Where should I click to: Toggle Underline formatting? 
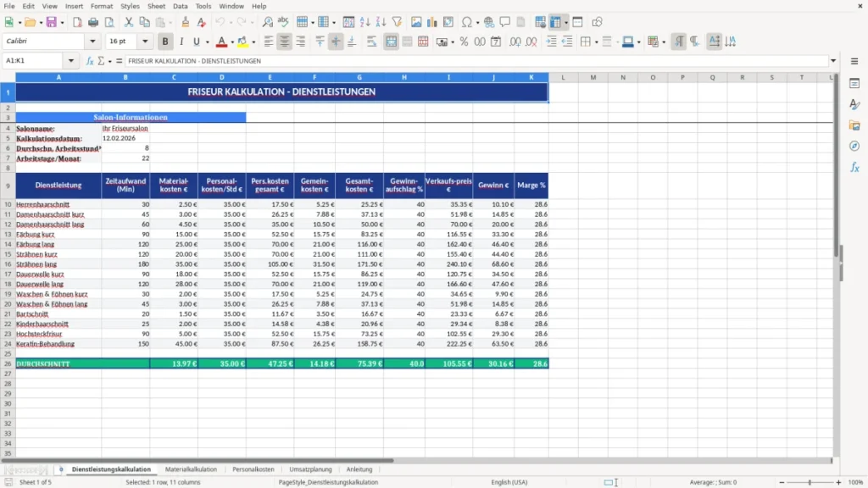196,42
